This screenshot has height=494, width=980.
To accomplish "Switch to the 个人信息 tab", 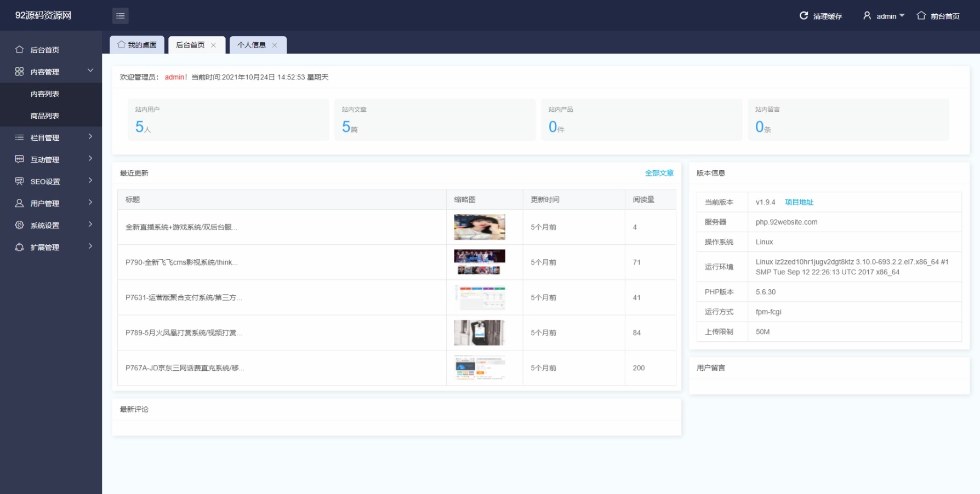I will 258,45.
